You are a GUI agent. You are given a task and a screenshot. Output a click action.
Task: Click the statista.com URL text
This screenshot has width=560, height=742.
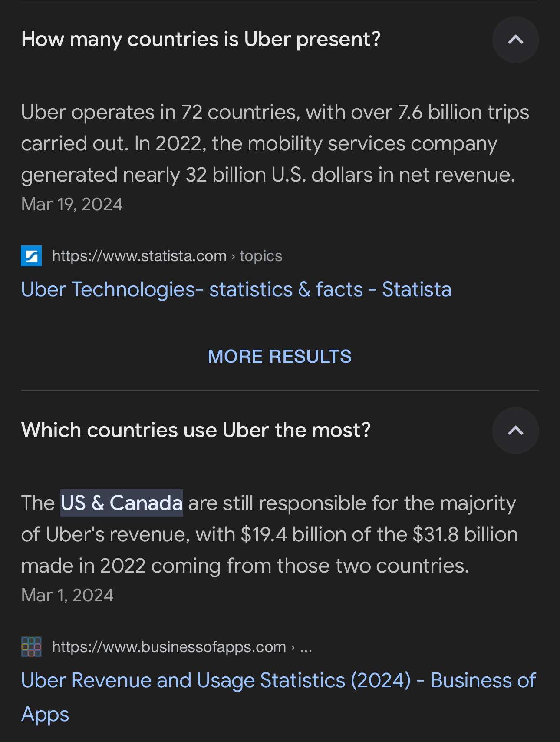139,256
